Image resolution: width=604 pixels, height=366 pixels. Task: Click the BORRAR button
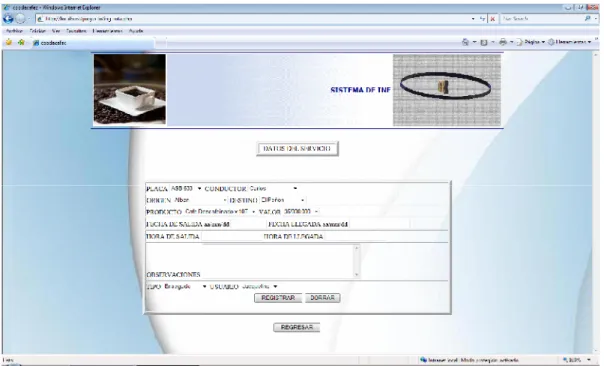click(322, 298)
